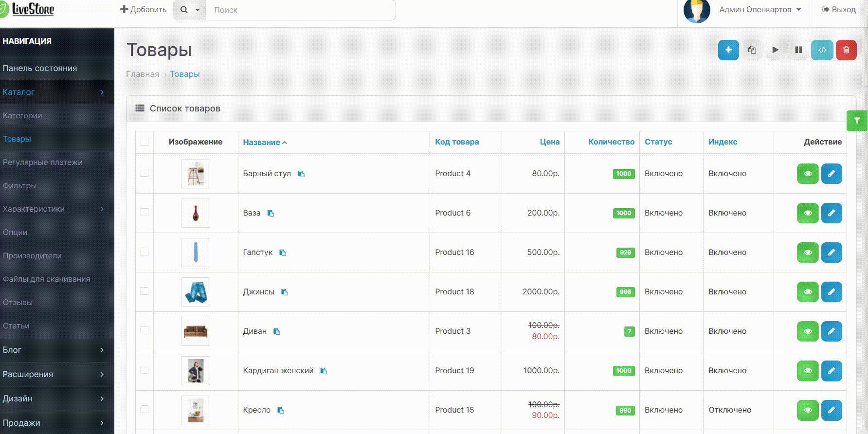
Task: Tick the checkbox for Галстук row
Action: (x=145, y=252)
